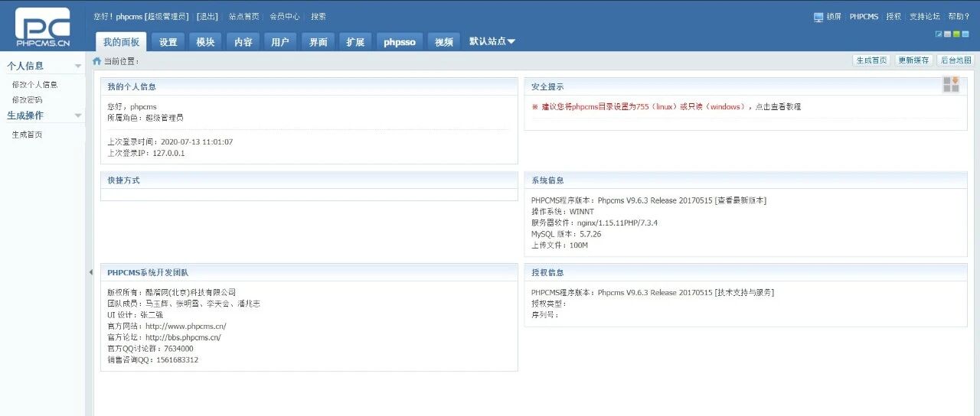
Task: Open 修改密码 in the sidebar
Action: [27, 99]
